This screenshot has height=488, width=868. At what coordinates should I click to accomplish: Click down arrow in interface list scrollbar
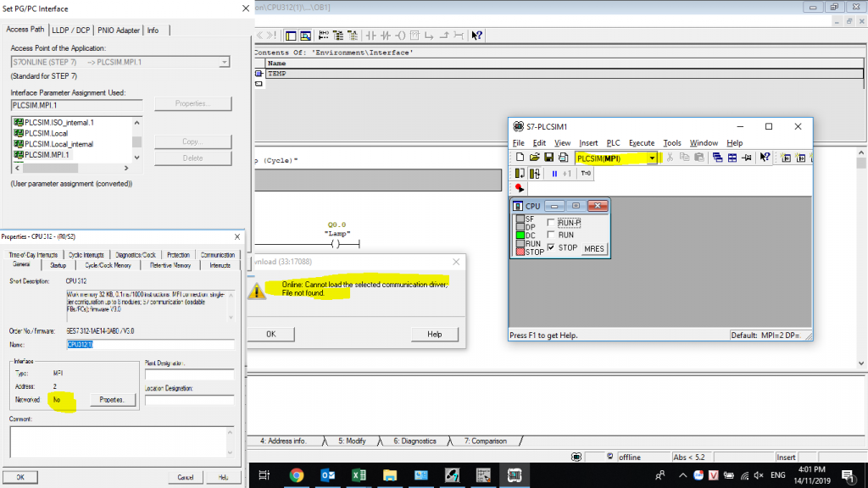(x=136, y=158)
